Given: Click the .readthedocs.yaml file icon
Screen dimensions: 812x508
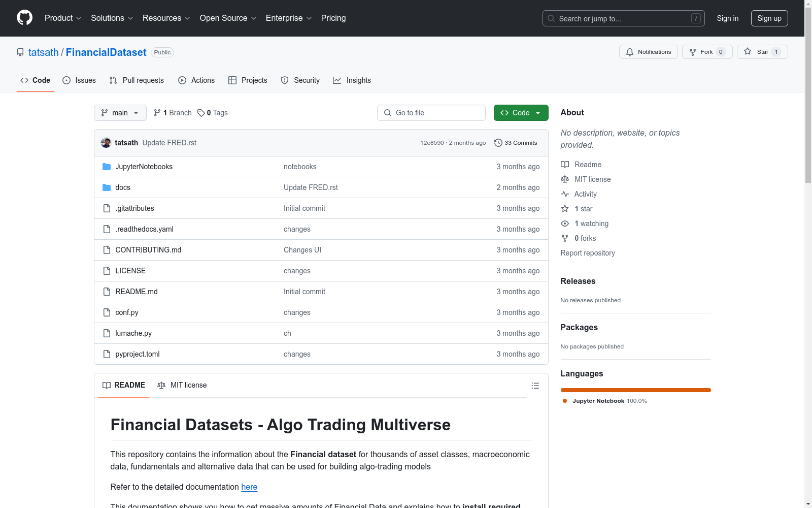Looking at the screenshot, I should pyautogui.click(x=107, y=229).
